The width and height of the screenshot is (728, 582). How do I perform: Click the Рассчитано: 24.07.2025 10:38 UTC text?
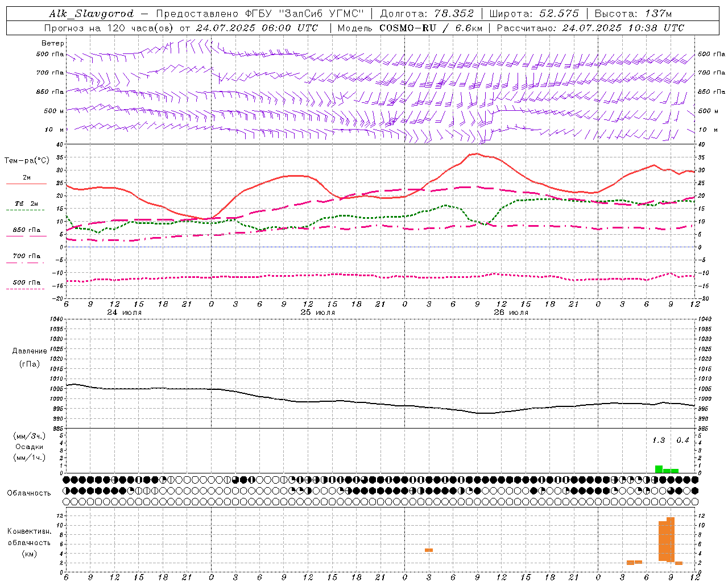tap(590, 28)
